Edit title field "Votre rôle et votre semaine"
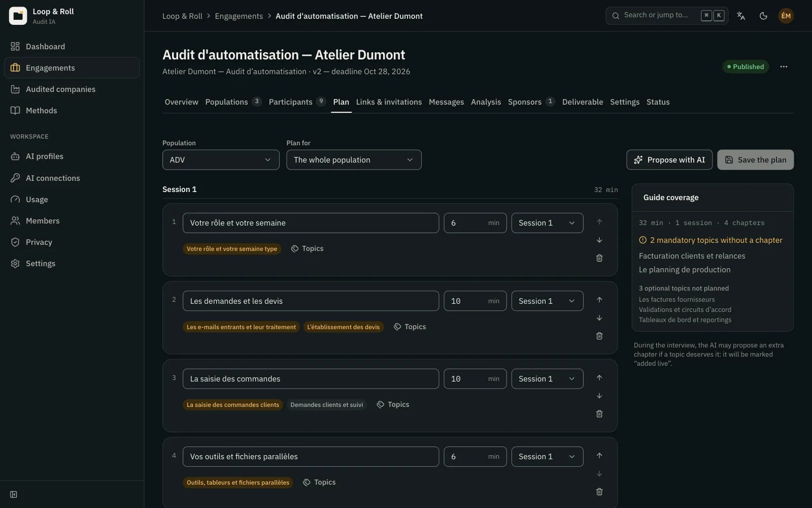Screen dimensions: 812x508 point(311,223)
